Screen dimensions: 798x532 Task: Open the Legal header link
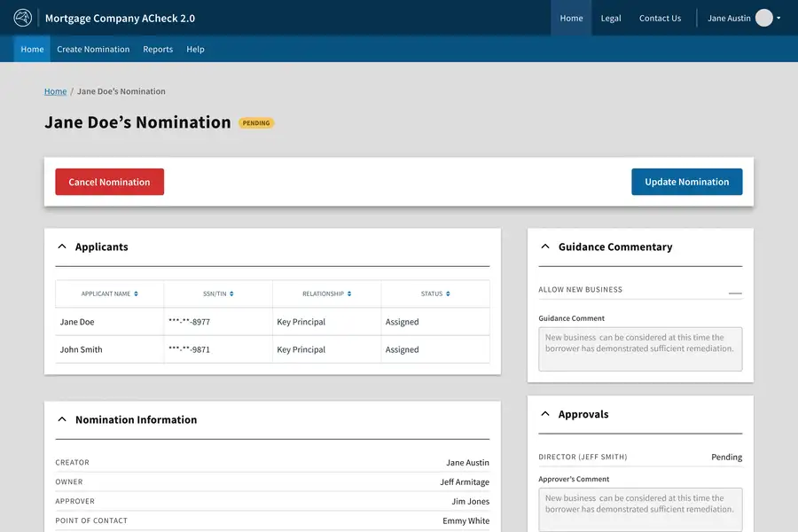coord(611,18)
